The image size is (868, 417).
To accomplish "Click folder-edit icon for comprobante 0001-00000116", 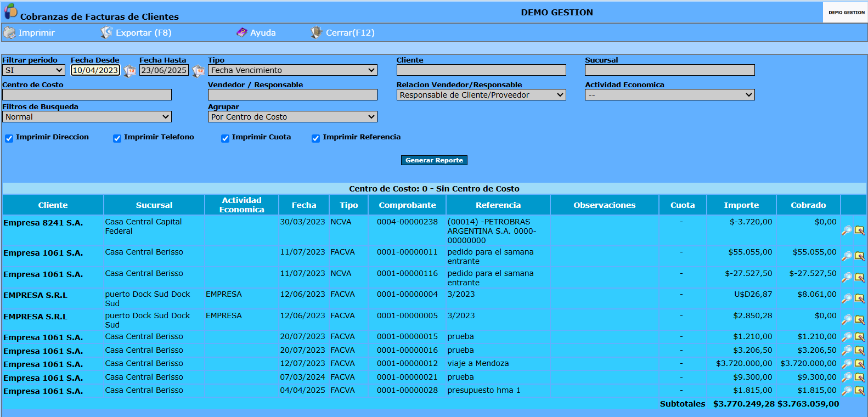I will [860, 278].
